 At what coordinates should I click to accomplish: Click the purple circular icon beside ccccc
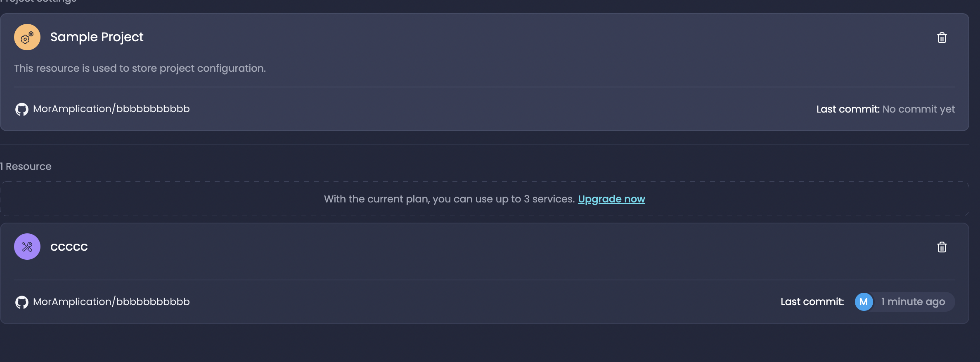point(27,246)
